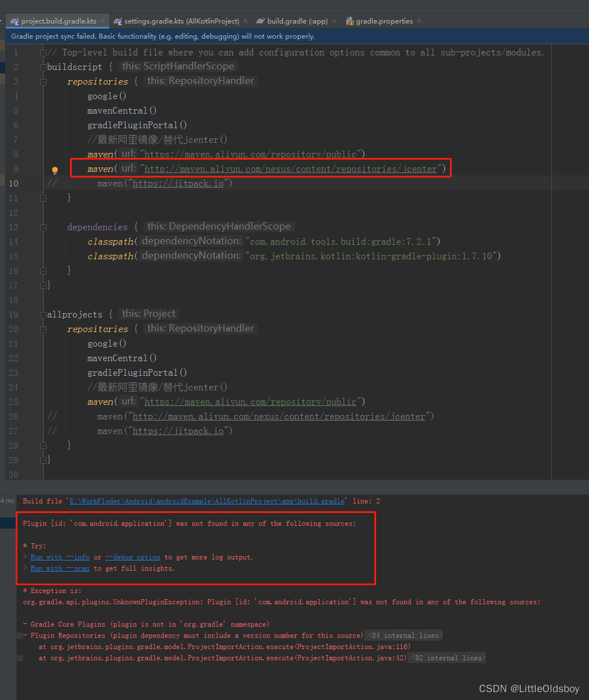Click the Gradle elephant icon on build.gradle tab
Image resolution: width=589 pixels, height=700 pixels.
[261, 21]
